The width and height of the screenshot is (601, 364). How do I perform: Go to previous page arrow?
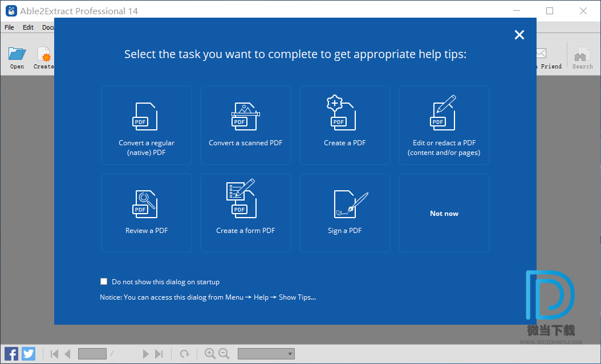[67, 354]
